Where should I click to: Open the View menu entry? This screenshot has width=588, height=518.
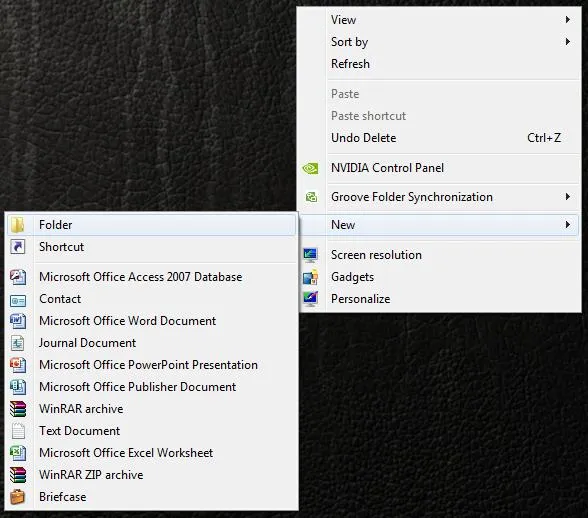click(439, 20)
